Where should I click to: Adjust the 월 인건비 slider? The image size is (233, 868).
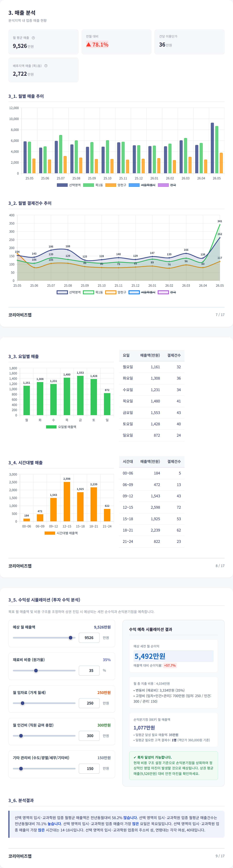tap(44, 736)
